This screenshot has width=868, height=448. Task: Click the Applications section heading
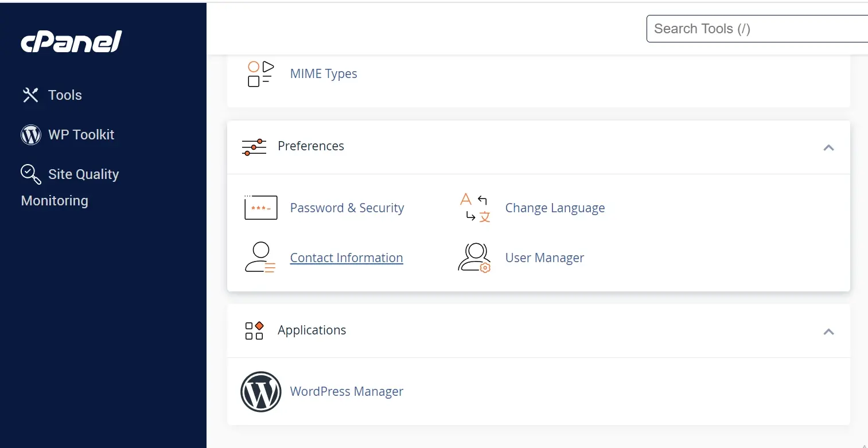(312, 330)
